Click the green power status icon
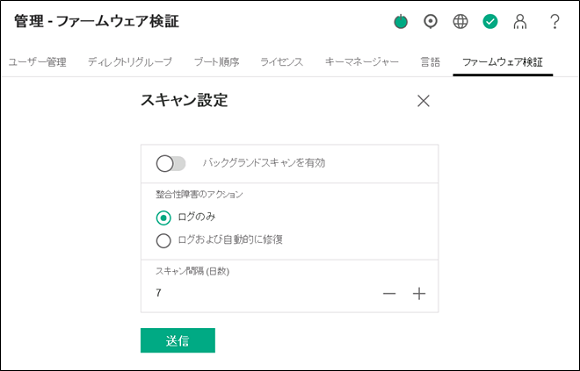 coord(401,21)
